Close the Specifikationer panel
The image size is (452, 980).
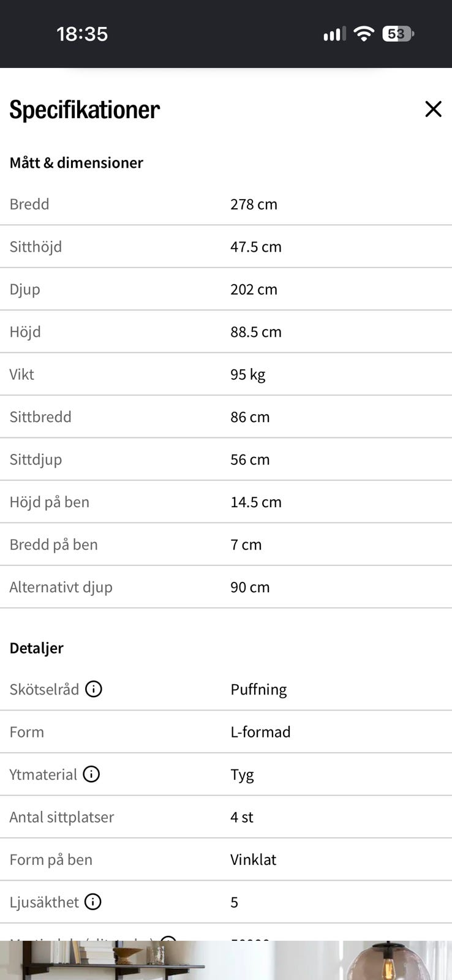coord(433,109)
